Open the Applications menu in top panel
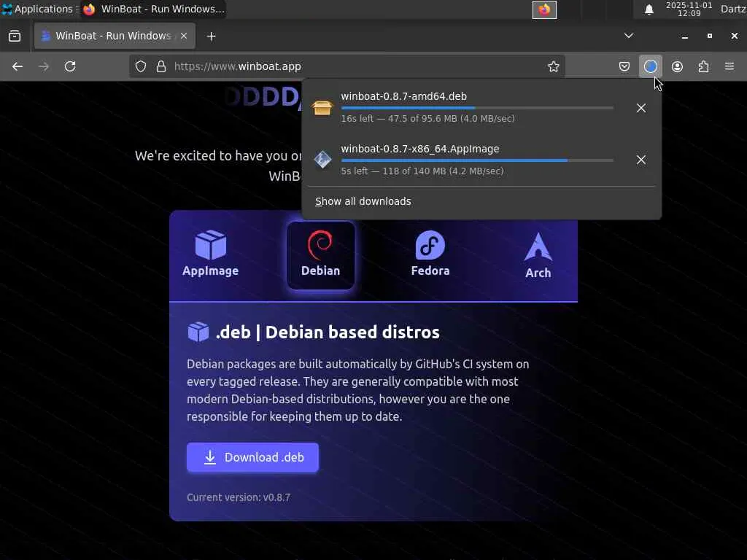747x560 pixels. click(x=39, y=9)
